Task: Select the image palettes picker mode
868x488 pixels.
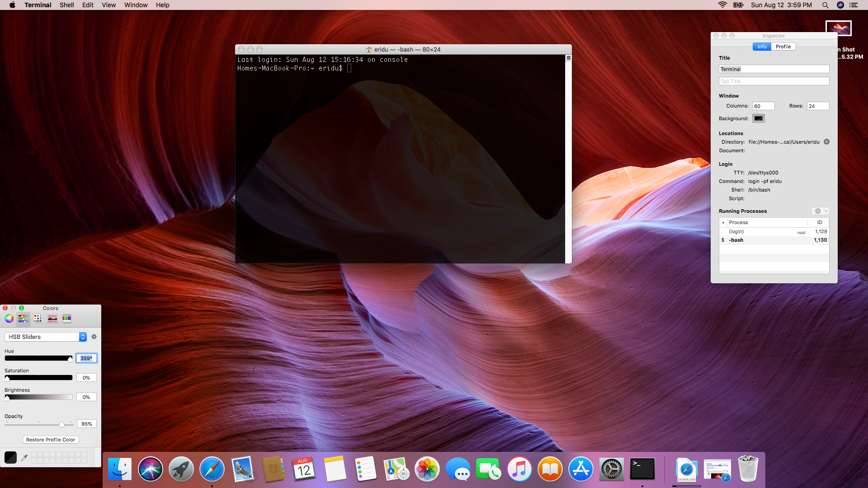Action: (52, 319)
